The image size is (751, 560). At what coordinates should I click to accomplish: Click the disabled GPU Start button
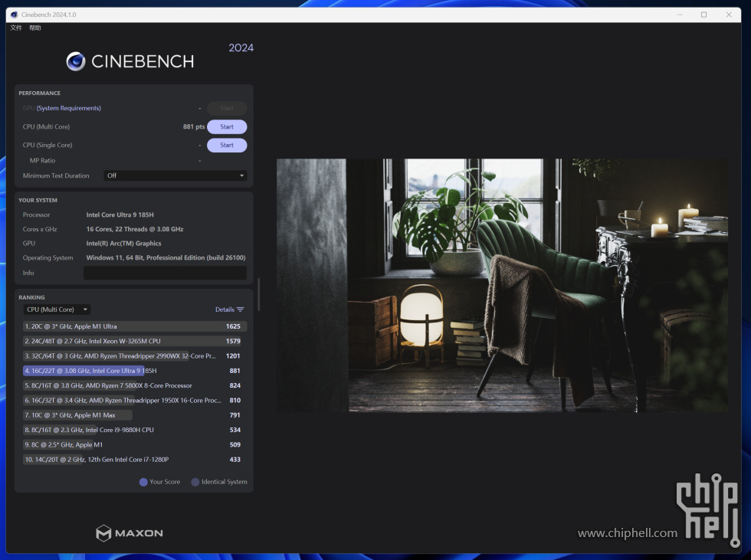click(x=227, y=108)
